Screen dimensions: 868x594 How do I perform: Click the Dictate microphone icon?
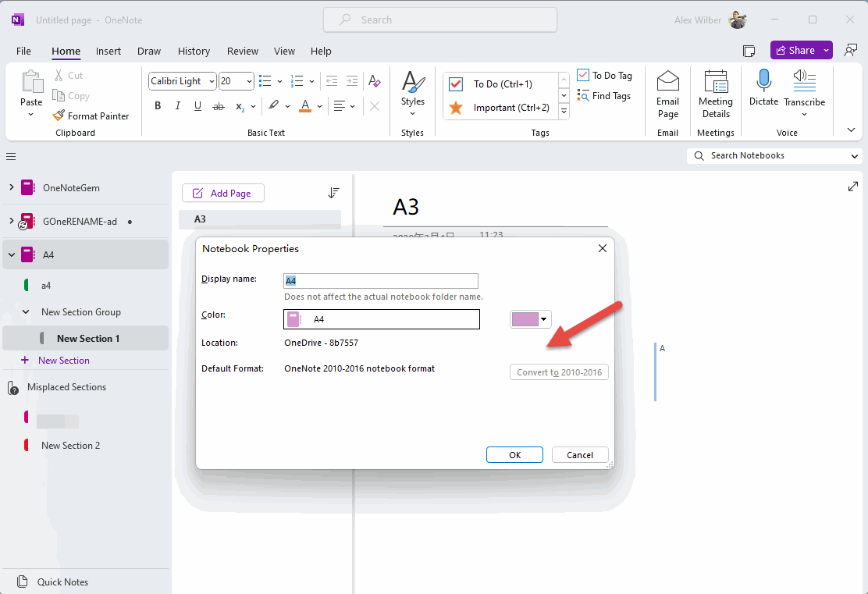[763, 80]
